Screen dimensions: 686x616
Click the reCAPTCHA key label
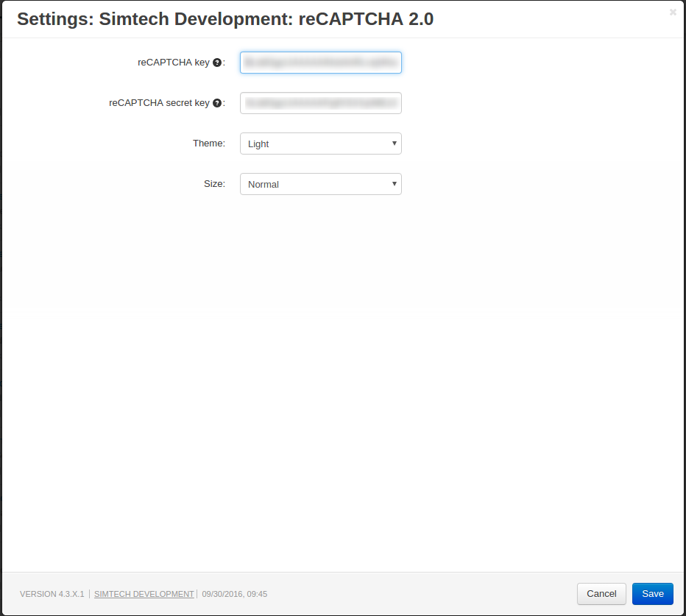[x=174, y=63]
